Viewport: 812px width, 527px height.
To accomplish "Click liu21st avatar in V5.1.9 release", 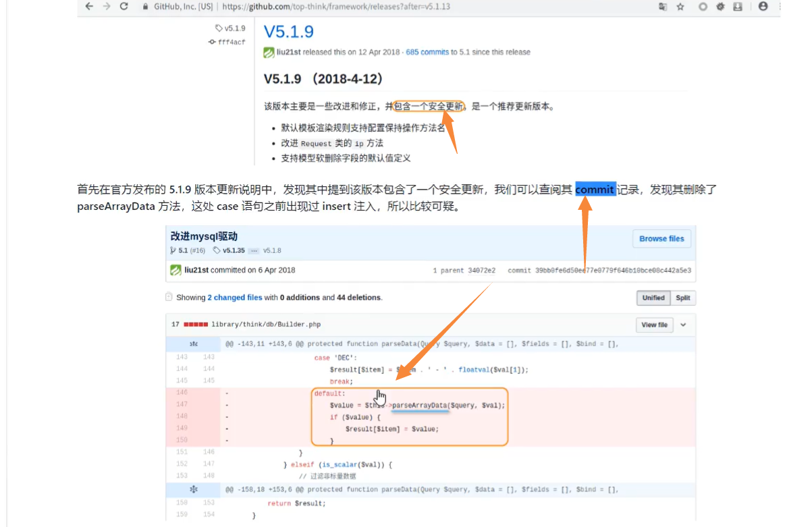I will click(269, 52).
